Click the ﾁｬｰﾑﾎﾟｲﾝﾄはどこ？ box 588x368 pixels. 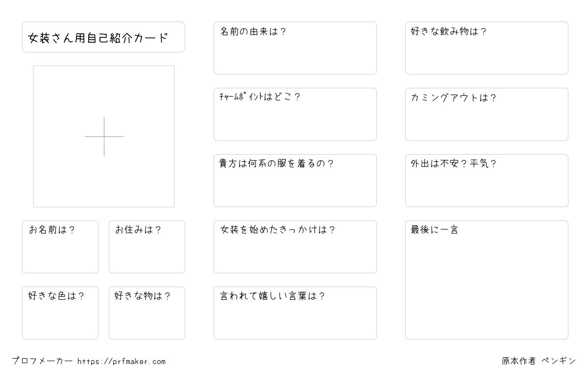click(295, 114)
